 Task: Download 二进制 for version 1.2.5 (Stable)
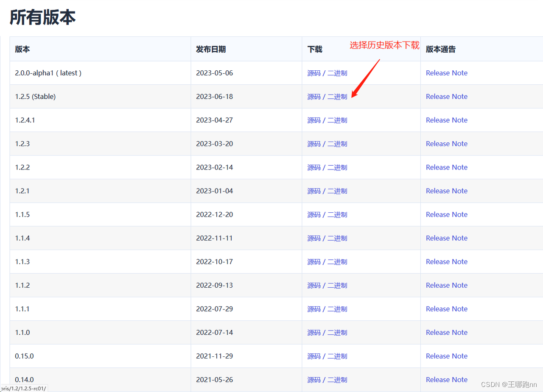point(337,97)
